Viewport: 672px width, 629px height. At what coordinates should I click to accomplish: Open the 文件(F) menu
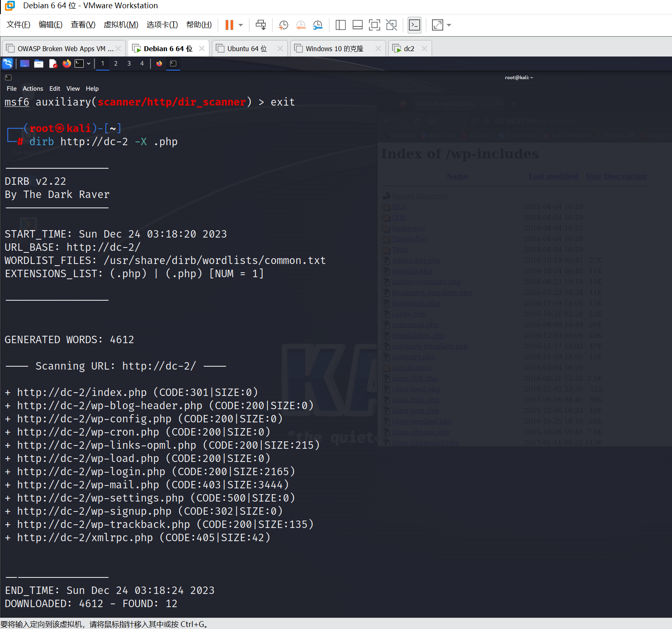19,25
